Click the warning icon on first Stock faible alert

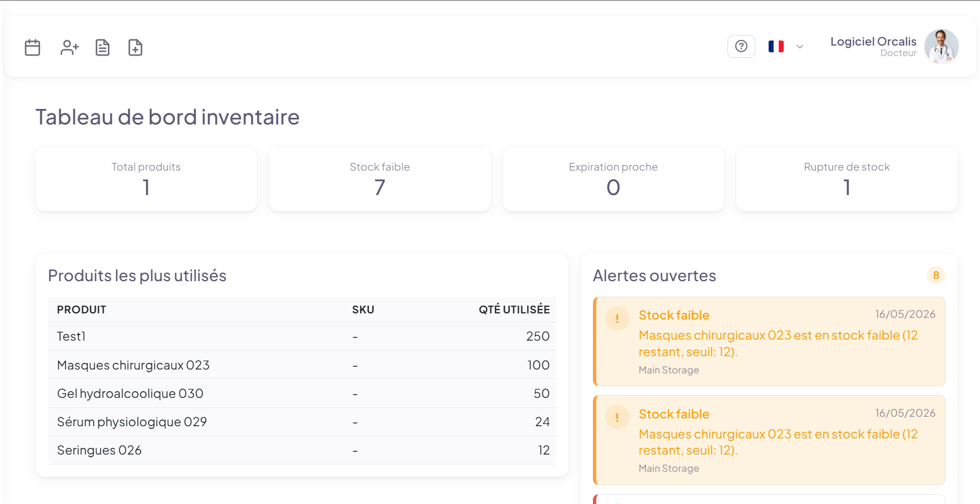click(x=617, y=318)
